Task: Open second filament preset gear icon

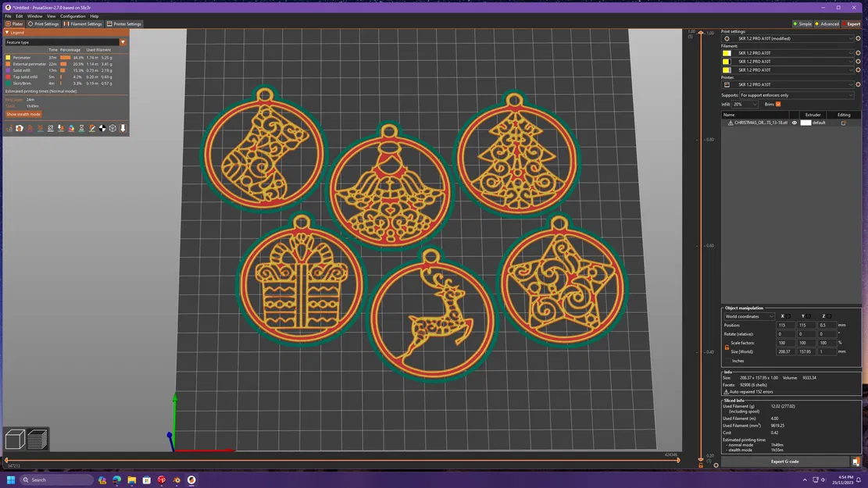Action: [858, 62]
